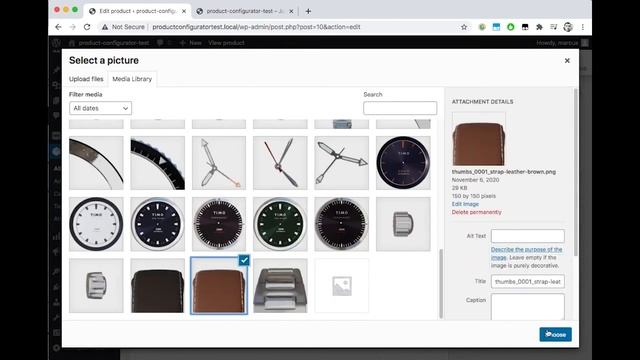Select the white bezel ring thumbnail
This screenshot has height=360, width=640.
[96, 163]
